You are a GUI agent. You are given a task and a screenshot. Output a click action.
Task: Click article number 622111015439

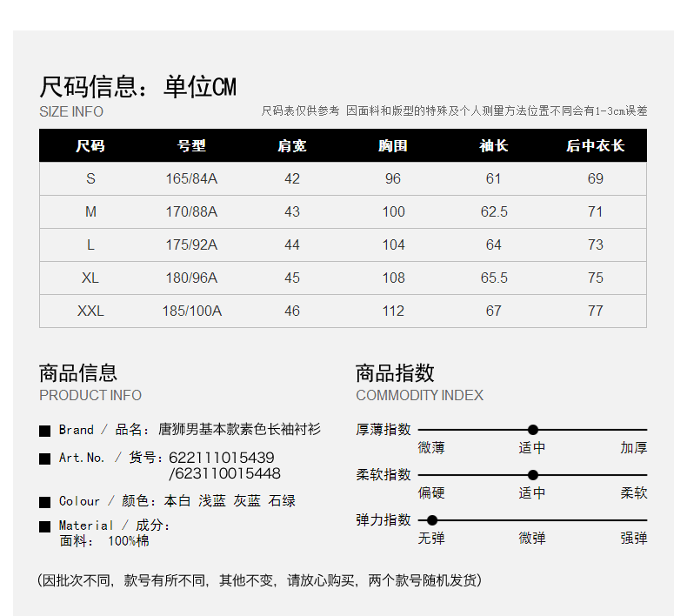[x=221, y=458]
